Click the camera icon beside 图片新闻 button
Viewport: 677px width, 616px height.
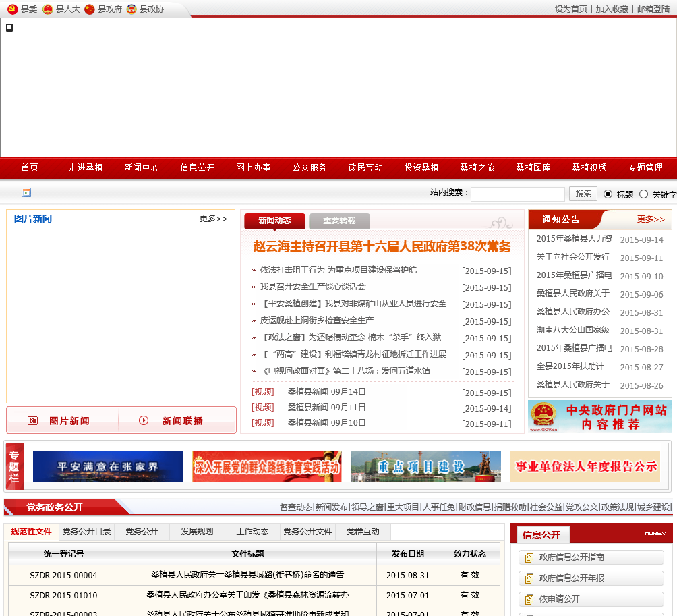click(33, 421)
